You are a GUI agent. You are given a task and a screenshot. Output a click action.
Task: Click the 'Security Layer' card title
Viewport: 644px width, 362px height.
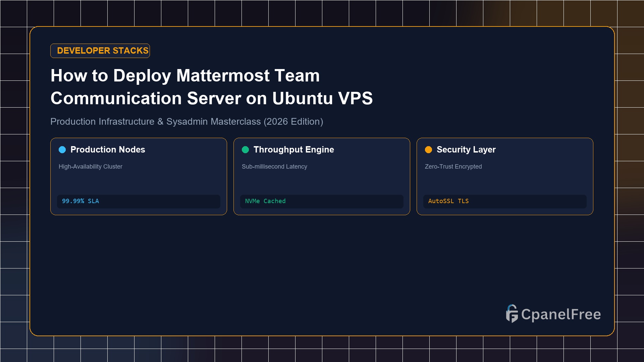(466, 149)
